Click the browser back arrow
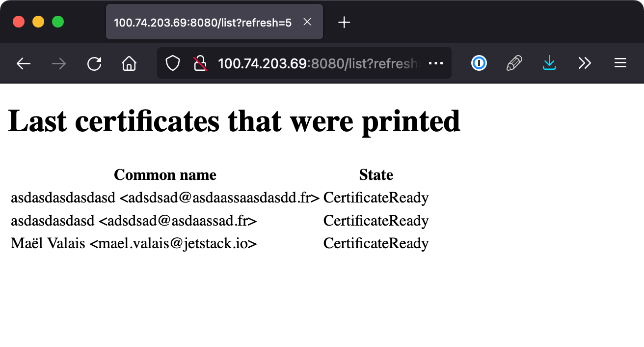This screenshot has height=347, width=644. (24, 63)
